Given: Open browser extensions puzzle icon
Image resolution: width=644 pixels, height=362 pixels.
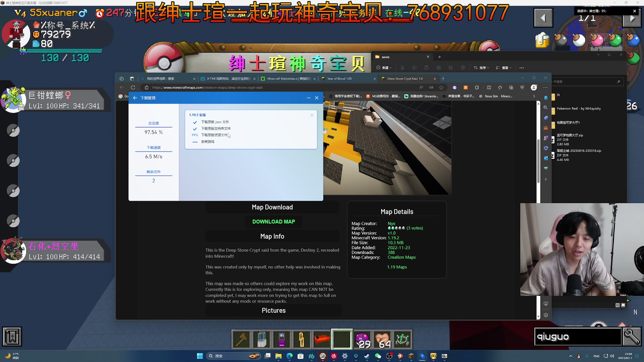Looking at the screenshot, I should (x=477, y=87).
